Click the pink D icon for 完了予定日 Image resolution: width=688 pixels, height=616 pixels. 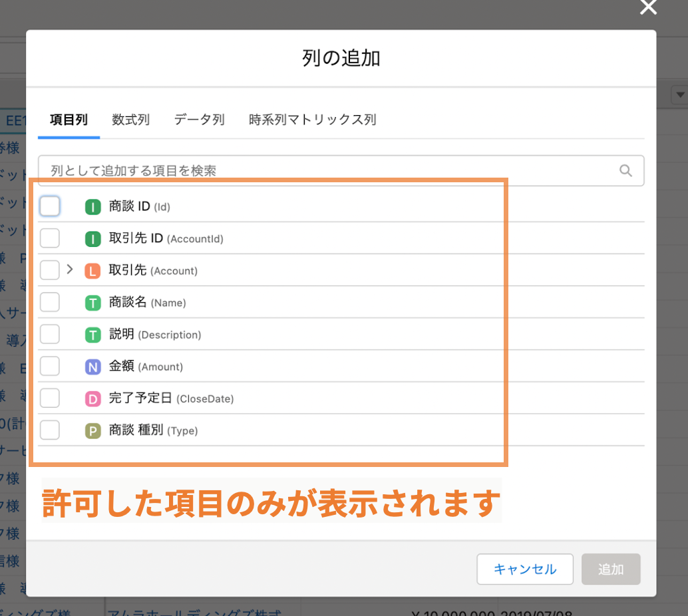pos(92,399)
